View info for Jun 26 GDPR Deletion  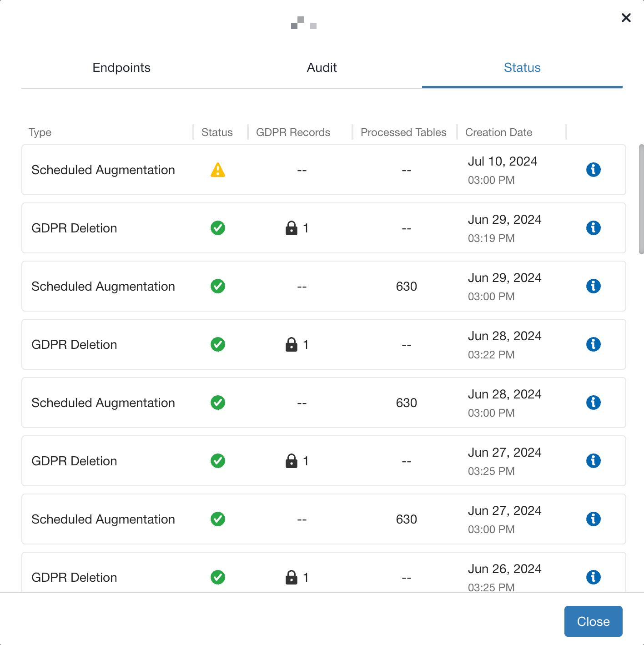[593, 577]
